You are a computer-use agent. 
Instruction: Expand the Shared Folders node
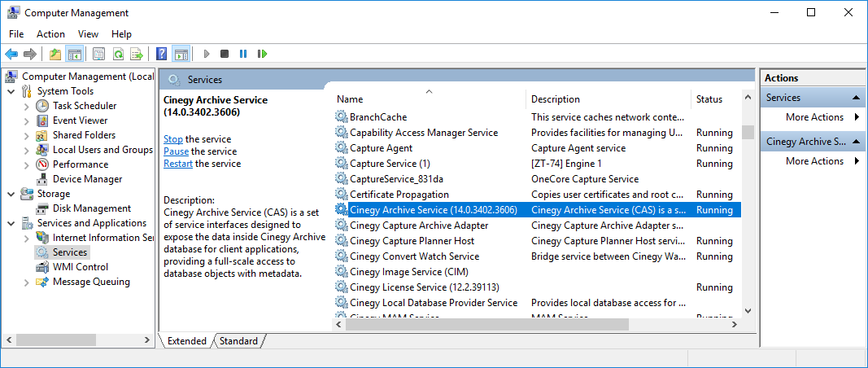(x=27, y=135)
